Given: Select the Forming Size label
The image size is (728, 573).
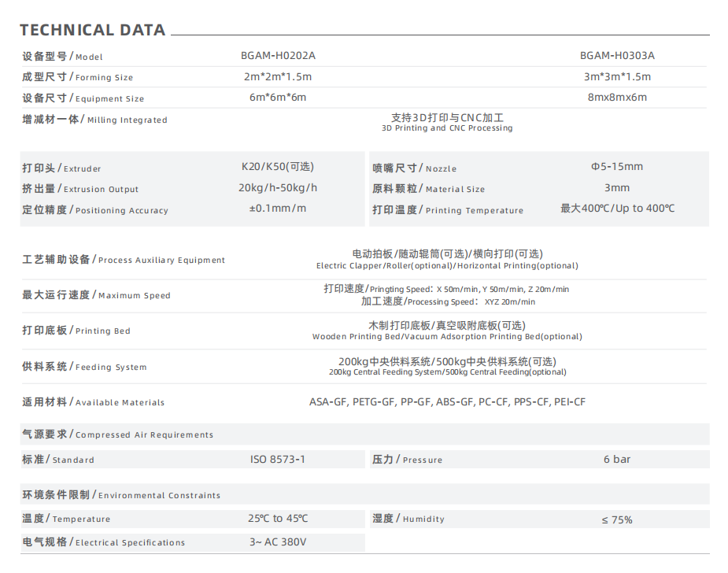Looking at the screenshot, I should click(78, 77).
